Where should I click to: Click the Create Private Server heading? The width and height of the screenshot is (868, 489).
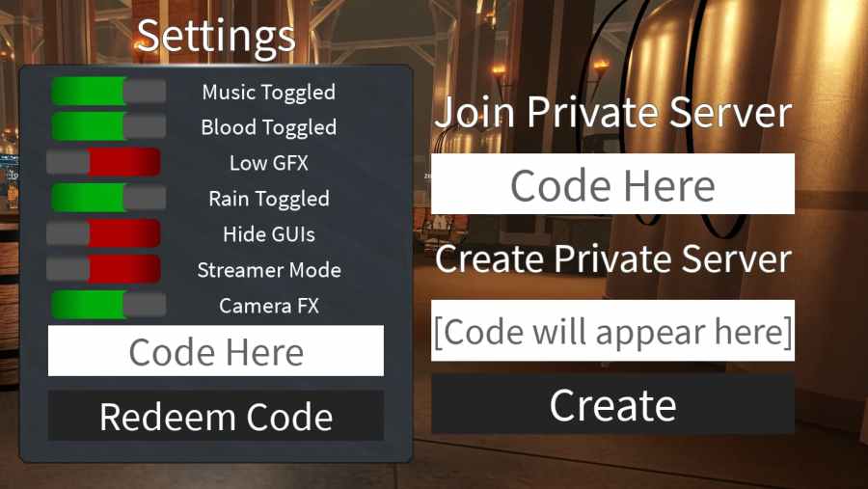pos(613,259)
